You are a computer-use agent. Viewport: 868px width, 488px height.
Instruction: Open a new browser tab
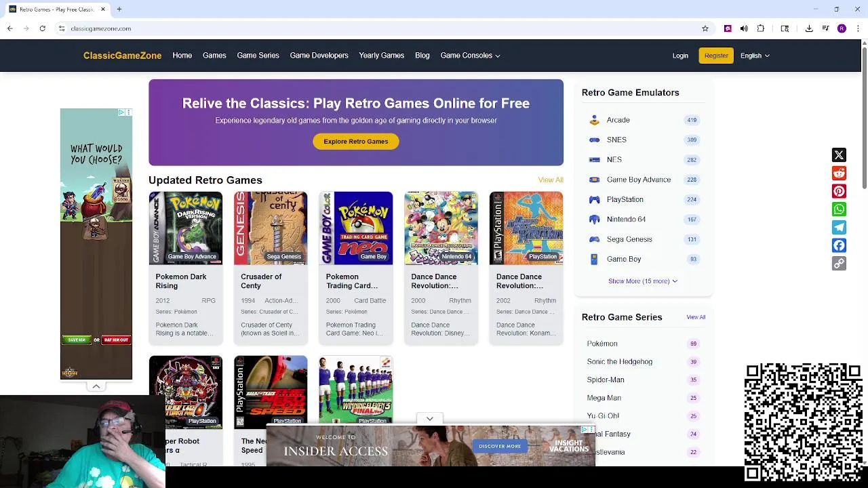(x=119, y=9)
